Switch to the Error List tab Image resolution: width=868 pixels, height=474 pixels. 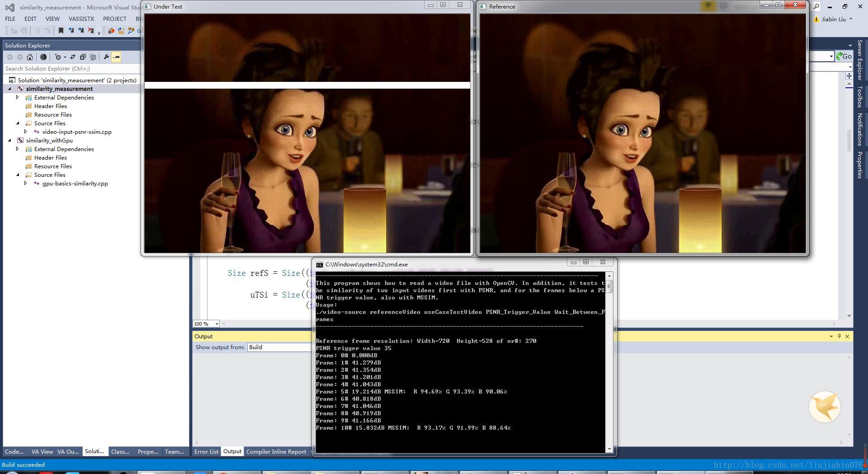pos(206,451)
